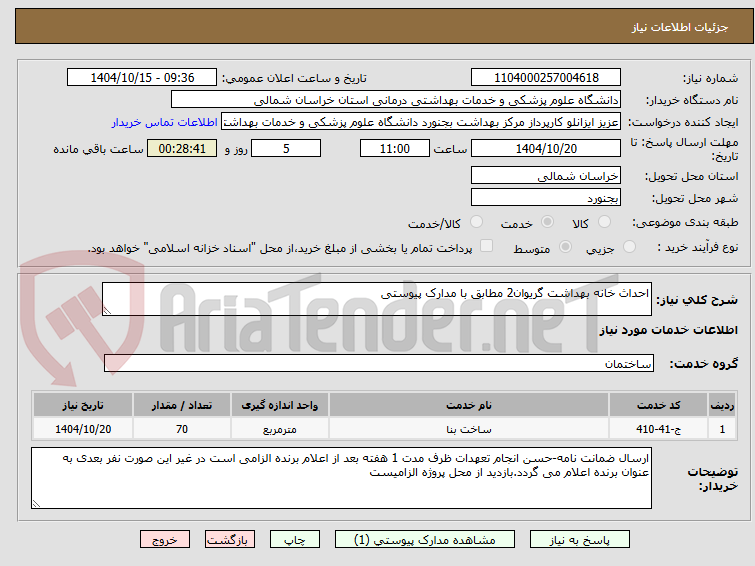The image size is (755, 566).
Task: Select the کالا/خدمت radio button
Action: pos(476,222)
